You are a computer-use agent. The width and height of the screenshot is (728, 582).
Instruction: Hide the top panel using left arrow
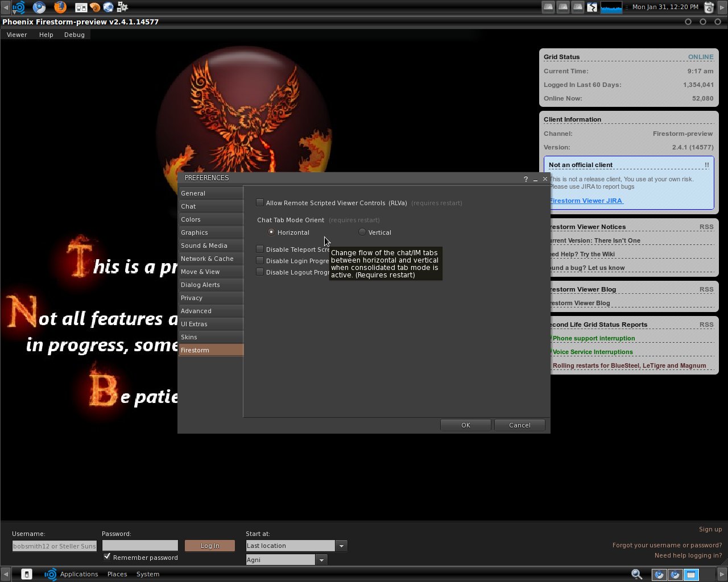pyautogui.click(x=6, y=7)
